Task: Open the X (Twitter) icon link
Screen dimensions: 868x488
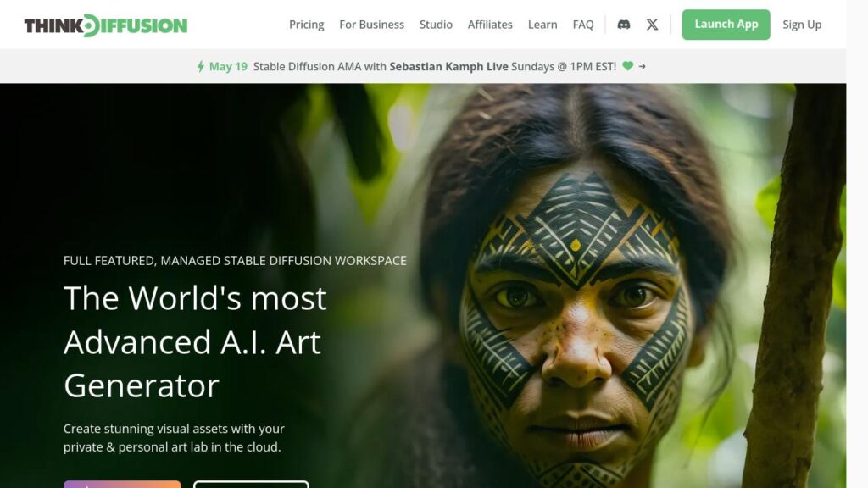Action: click(x=652, y=25)
